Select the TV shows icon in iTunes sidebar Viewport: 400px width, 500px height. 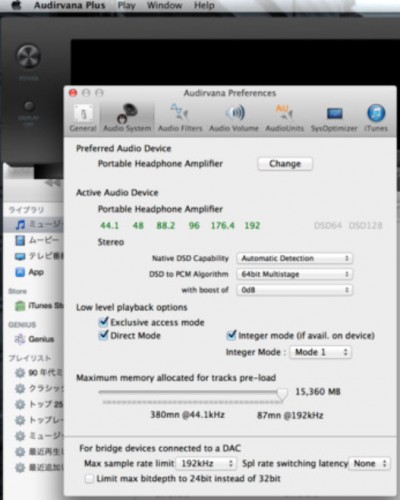coord(20,256)
